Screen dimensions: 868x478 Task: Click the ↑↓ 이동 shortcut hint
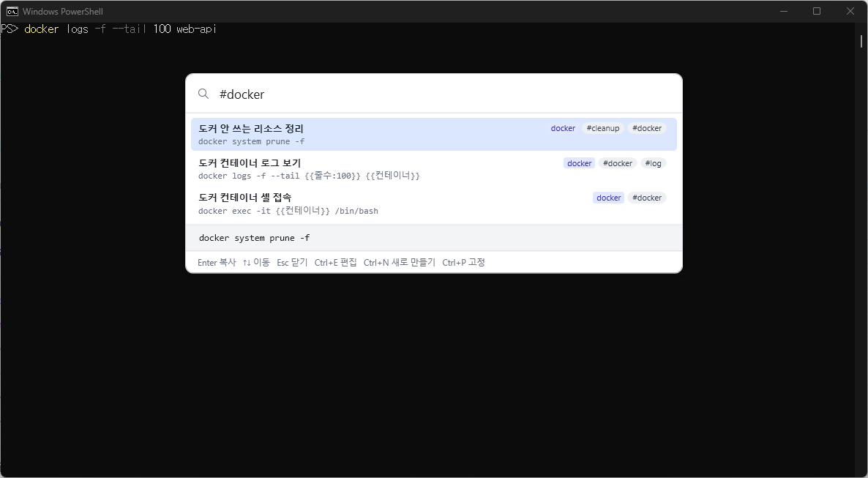256,263
